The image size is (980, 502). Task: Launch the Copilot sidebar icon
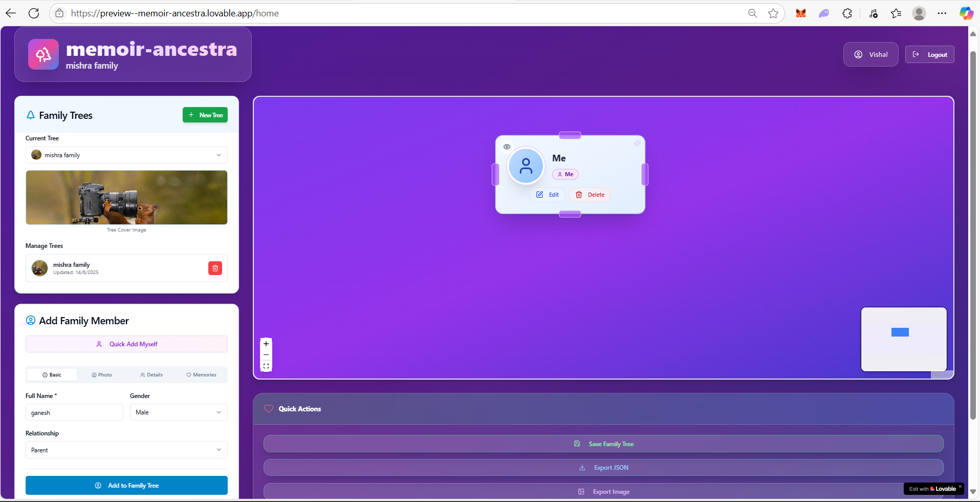[966, 13]
